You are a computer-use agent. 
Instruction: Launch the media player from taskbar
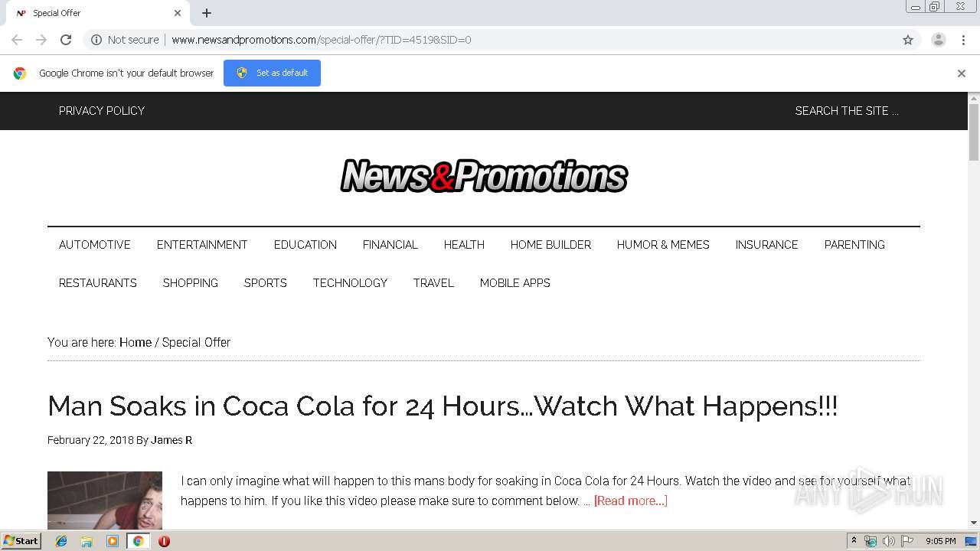(x=113, y=541)
